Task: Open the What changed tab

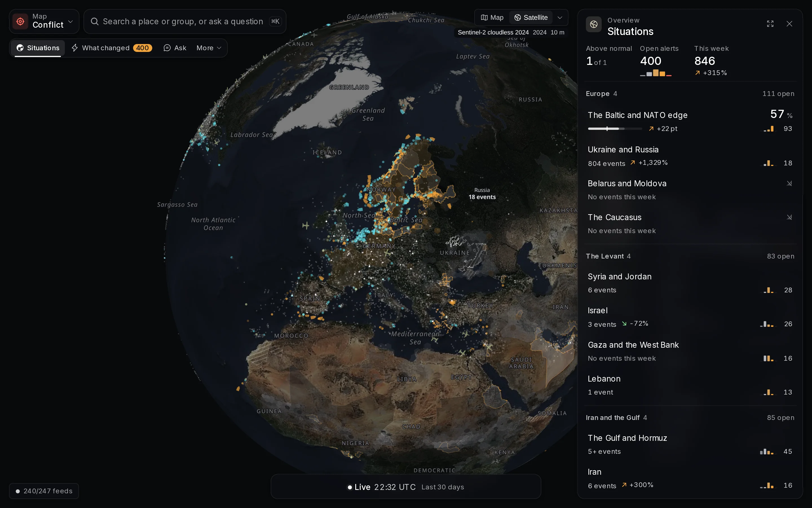Action: (x=111, y=48)
